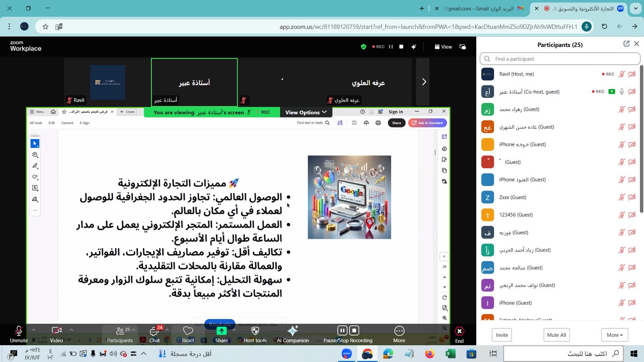644x362 pixels.
Task: Click the green encryption shield icon
Action: tap(363, 47)
